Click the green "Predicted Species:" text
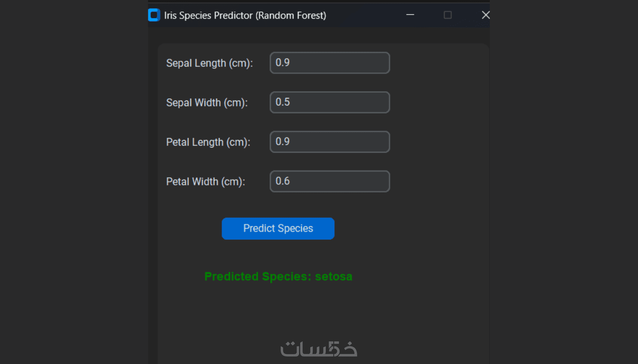This screenshot has height=364, width=638. [x=258, y=277]
